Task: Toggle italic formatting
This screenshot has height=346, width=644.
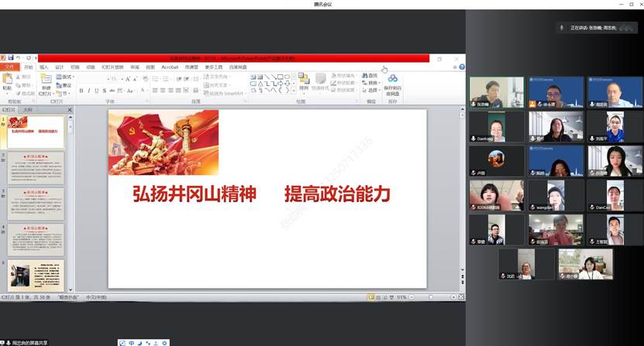Action: point(88,91)
